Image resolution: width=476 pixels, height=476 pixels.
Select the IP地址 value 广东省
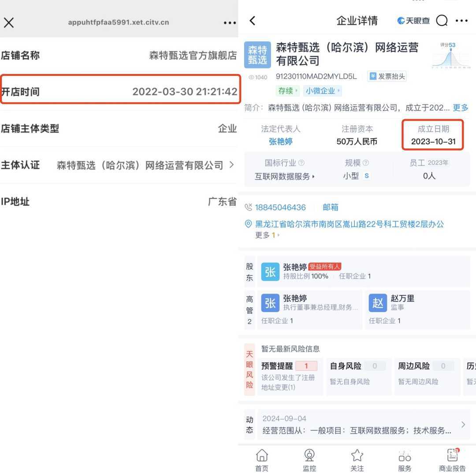click(222, 201)
